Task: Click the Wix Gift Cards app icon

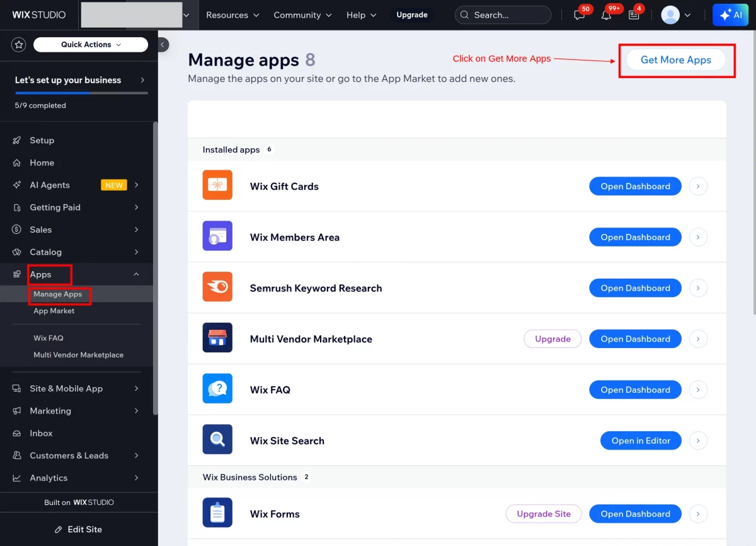Action: coord(217,185)
